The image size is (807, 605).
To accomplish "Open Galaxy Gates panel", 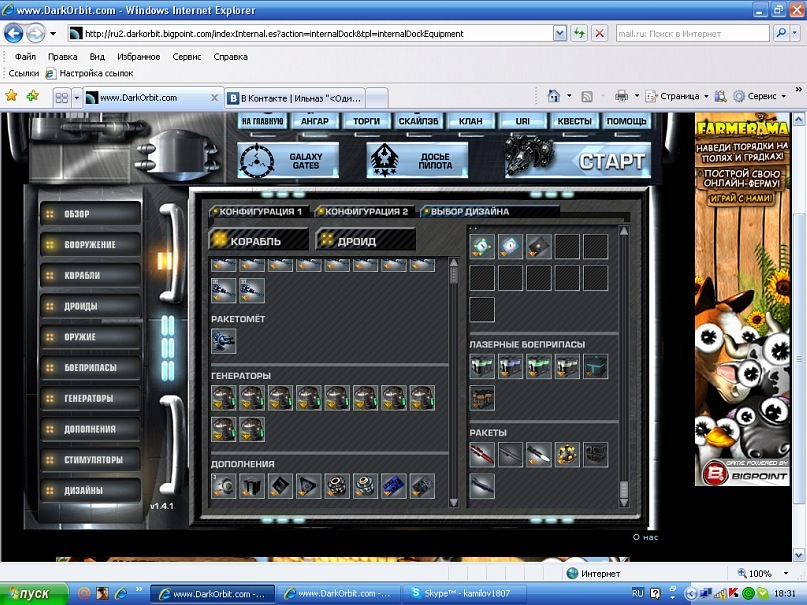I will tap(288, 159).
